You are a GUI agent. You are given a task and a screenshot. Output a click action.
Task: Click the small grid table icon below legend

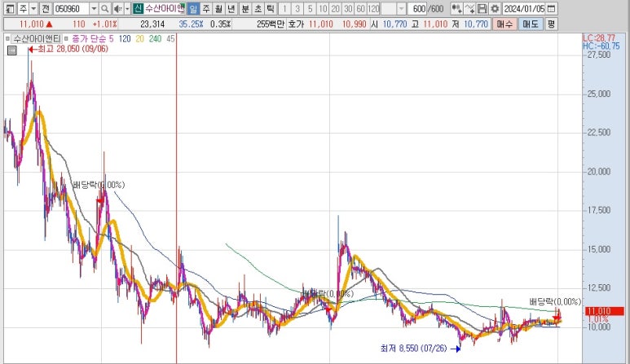click(x=12, y=50)
